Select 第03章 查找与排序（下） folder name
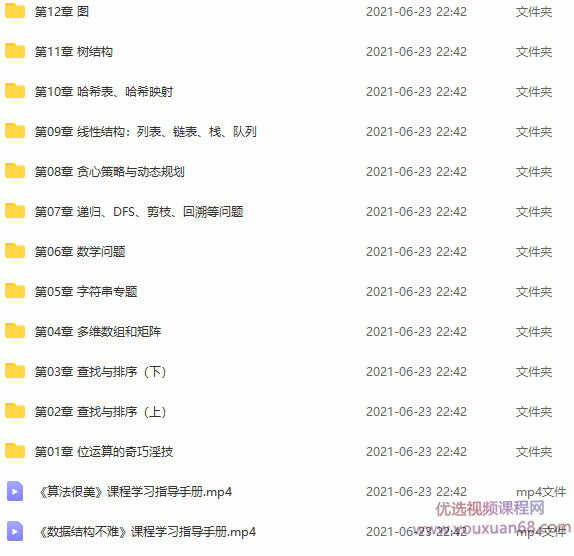574x556 pixels. (x=100, y=372)
